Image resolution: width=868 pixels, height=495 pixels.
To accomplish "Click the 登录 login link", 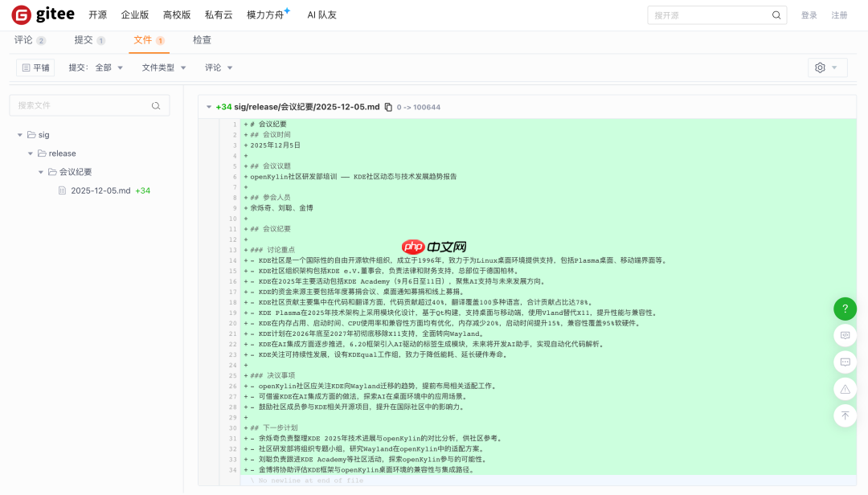I will click(808, 14).
